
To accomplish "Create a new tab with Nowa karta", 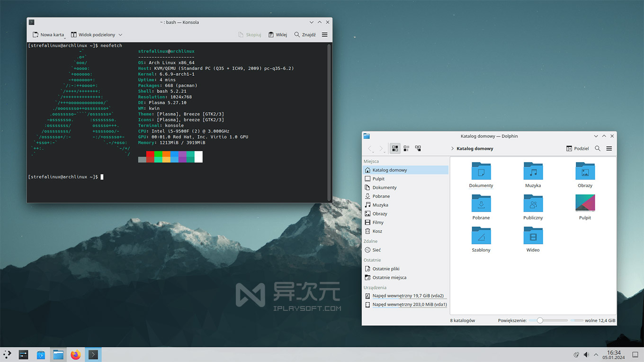I will (48, 34).
